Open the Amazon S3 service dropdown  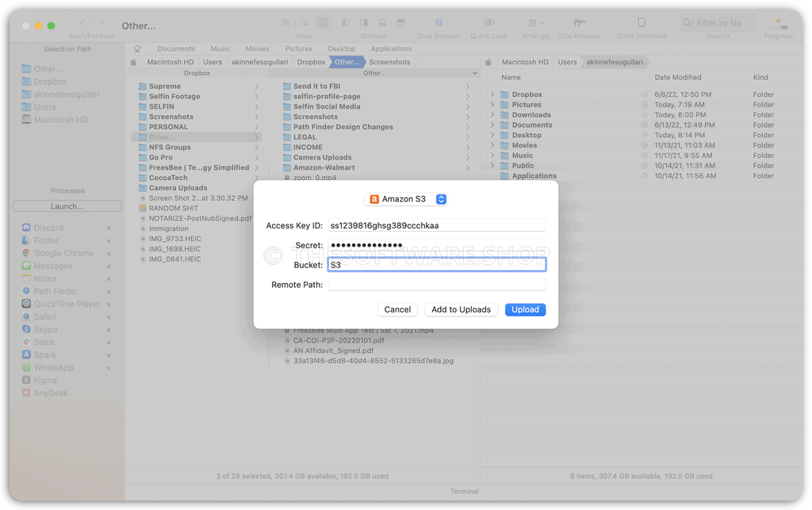[x=406, y=199]
